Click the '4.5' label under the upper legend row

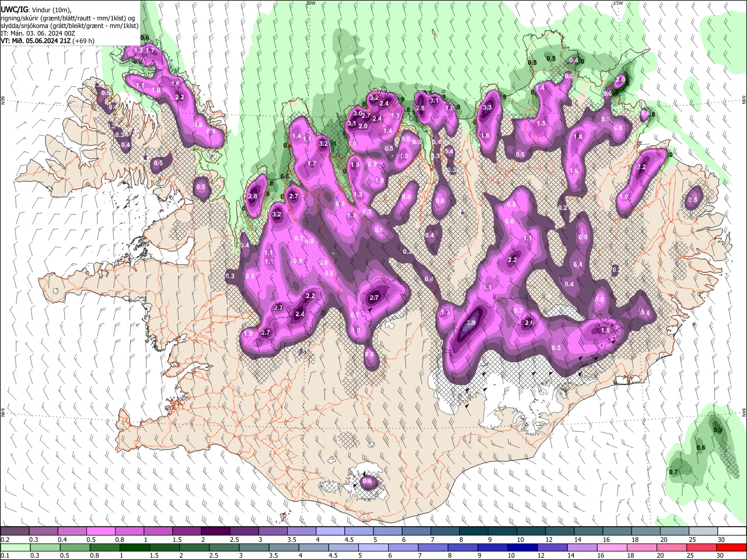pyautogui.click(x=350, y=540)
